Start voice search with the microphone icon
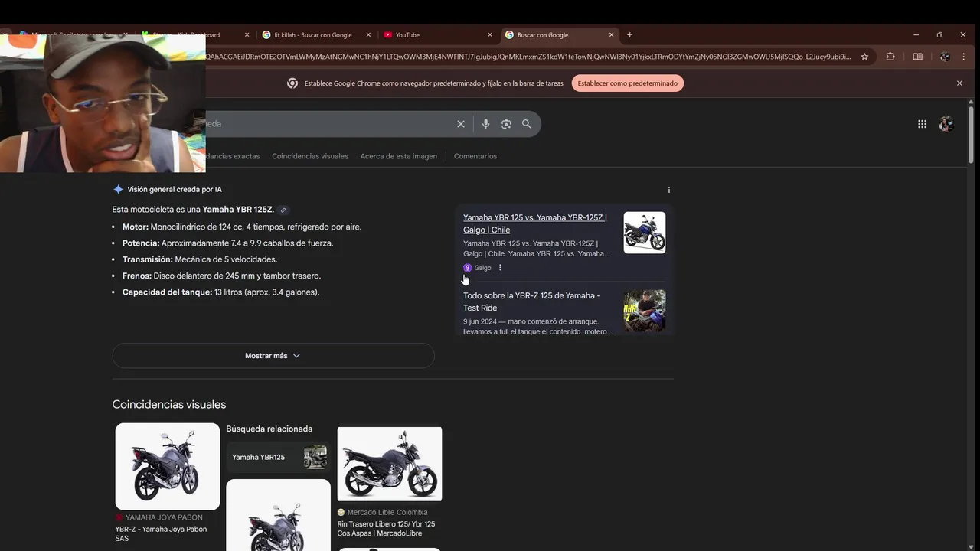980x551 pixels. 485,124
